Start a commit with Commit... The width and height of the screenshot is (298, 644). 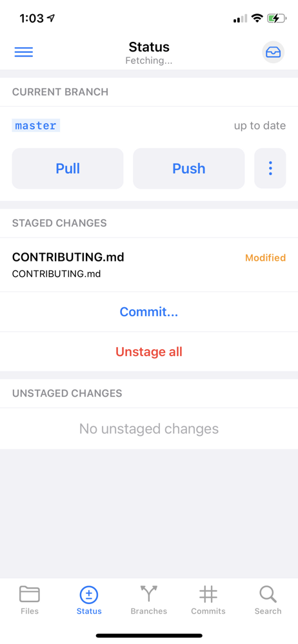pyautogui.click(x=149, y=312)
